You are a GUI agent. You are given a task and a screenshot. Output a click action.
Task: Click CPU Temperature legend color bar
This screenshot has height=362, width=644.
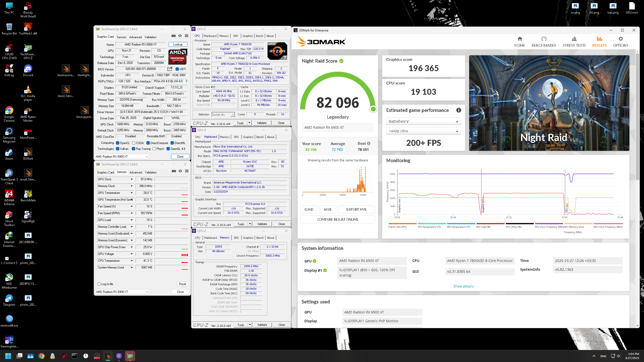pos(432,223)
